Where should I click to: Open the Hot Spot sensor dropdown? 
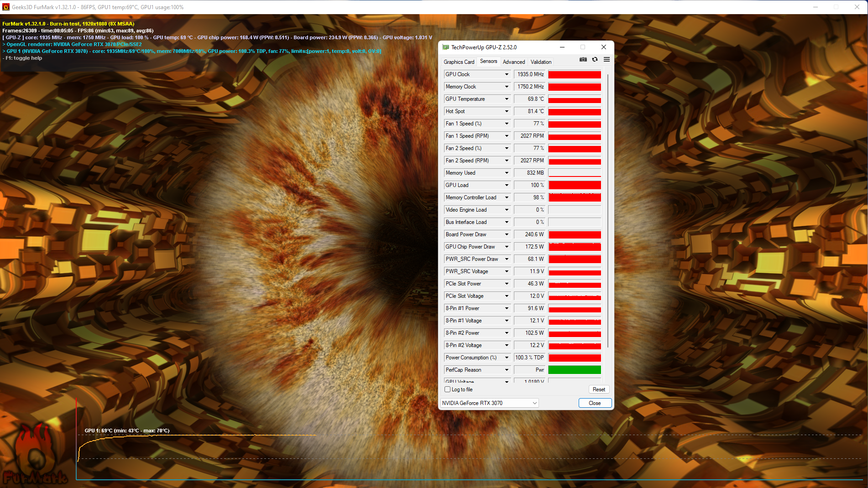click(507, 111)
